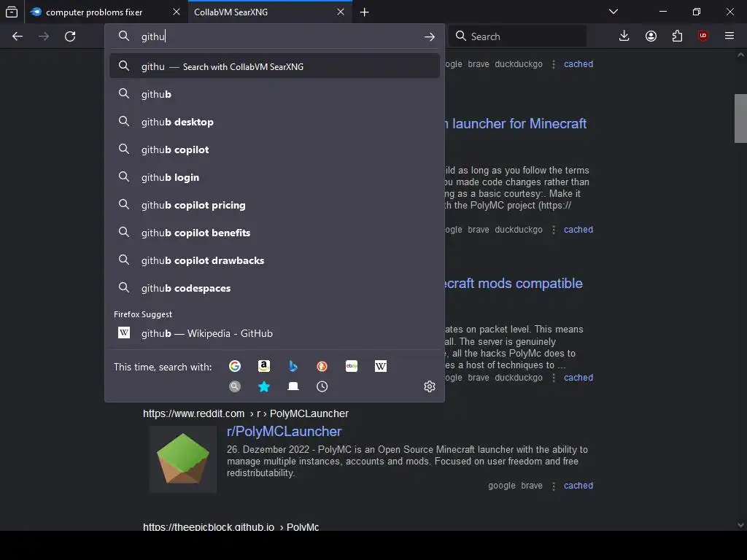This screenshot has width=747, height=560.
Task: Search this time with Google
Action: click(235, 366)
